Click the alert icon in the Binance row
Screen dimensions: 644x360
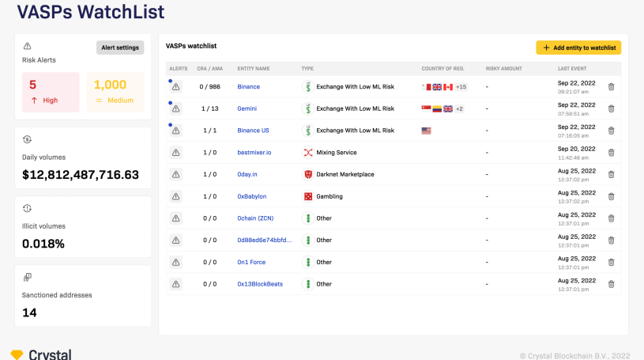[x=176, y=87]
